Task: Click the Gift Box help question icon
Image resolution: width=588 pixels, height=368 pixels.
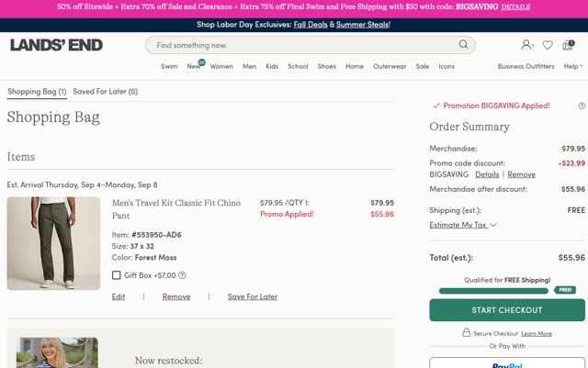Action: pyautogui.click(x=182, y=275)
